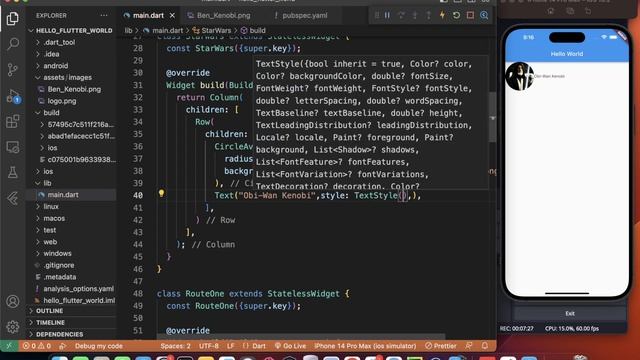This screenshot has height=360, width=640.
Task: Click the editor vertical scrollbar
Action: click(x=493, y=118)
